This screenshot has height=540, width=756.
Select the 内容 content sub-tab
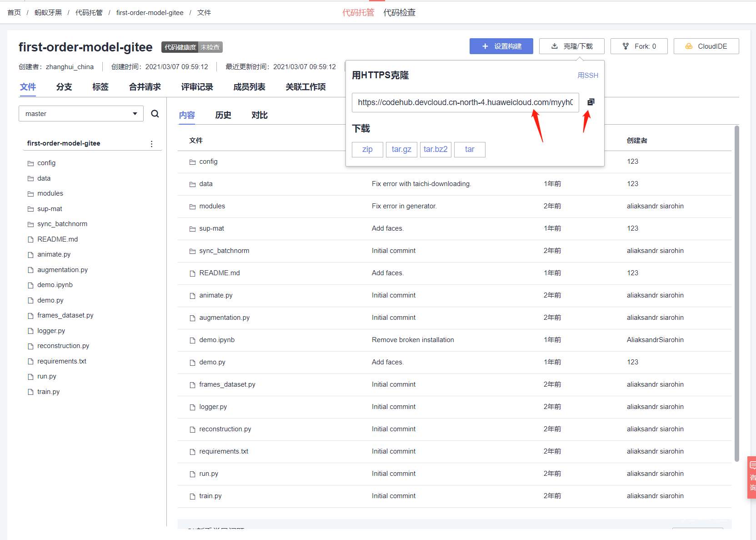(x=187, y=115)
